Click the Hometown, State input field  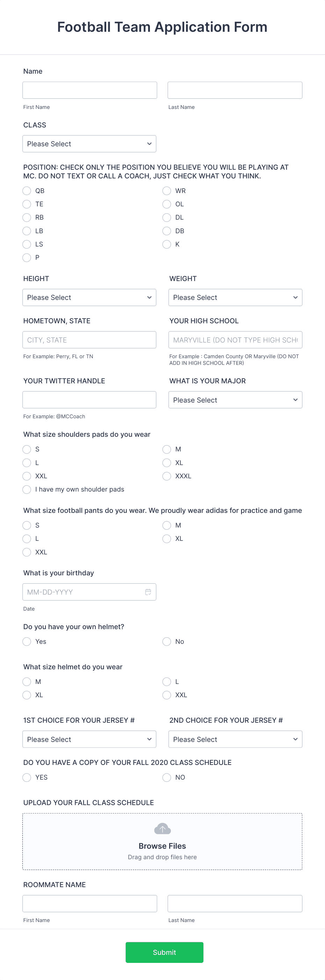click(x=89, y=340)
